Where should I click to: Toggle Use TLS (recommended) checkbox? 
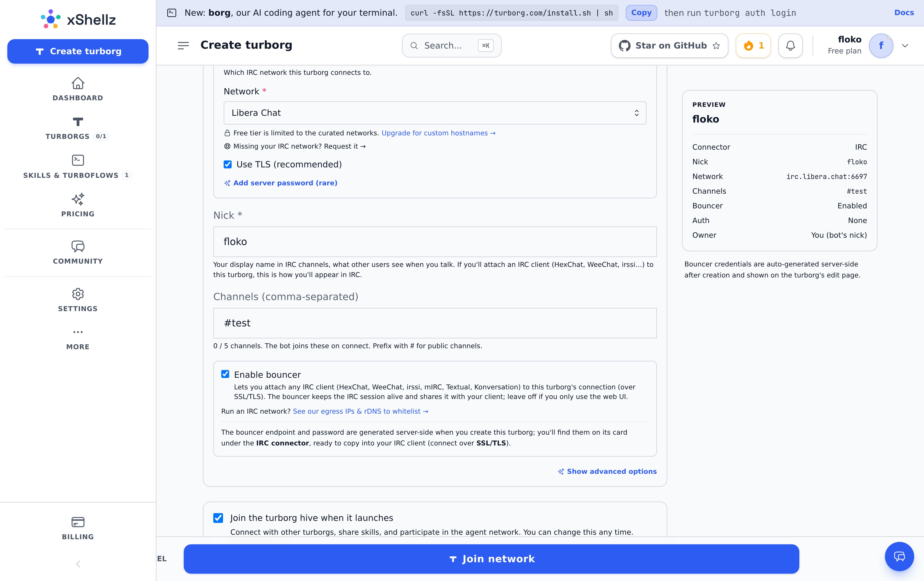tap(228, 164)
